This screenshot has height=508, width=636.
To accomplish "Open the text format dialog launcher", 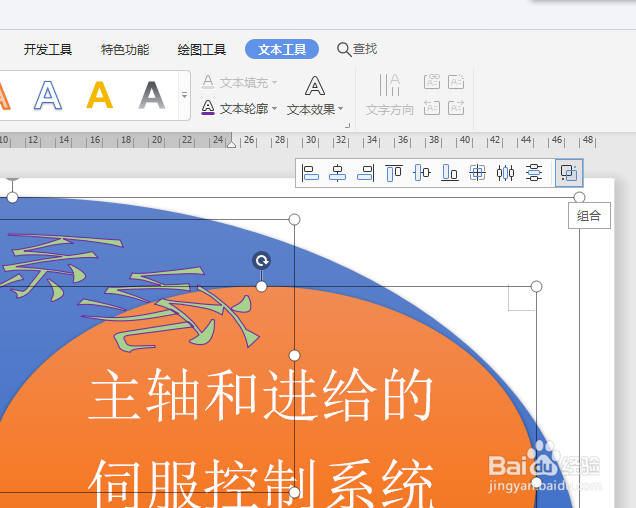I will tap(347, 125).
